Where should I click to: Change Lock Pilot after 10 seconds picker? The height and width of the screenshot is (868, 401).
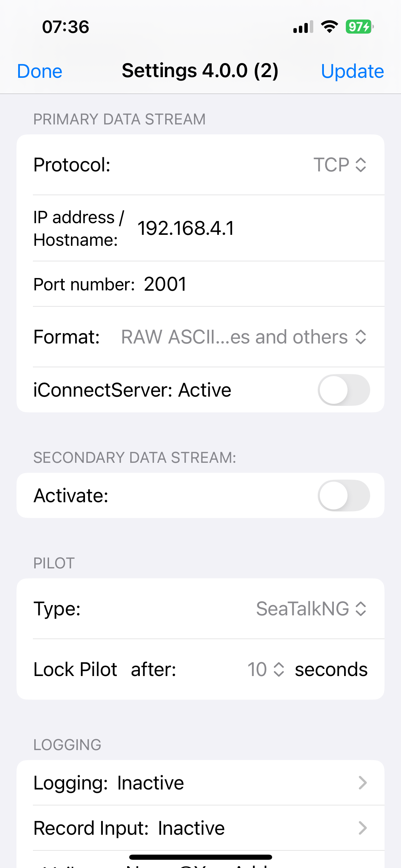(x=266, y=669)
